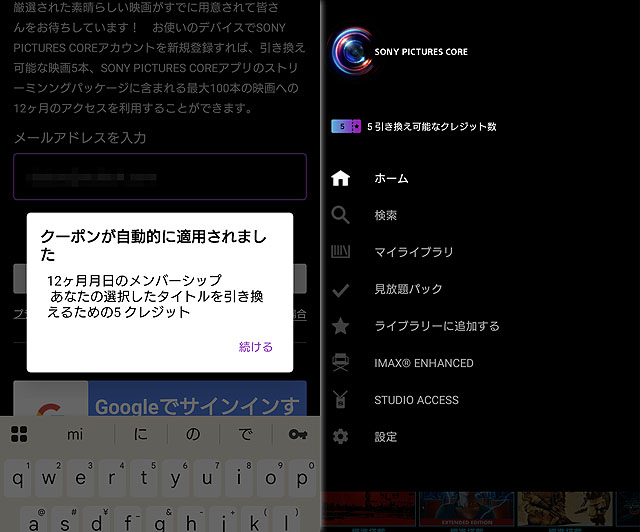Screen dimensions: 640x532
Task: Open the keyboard grid menu icon
Action: pyautogui.click(x=18, y=434)
